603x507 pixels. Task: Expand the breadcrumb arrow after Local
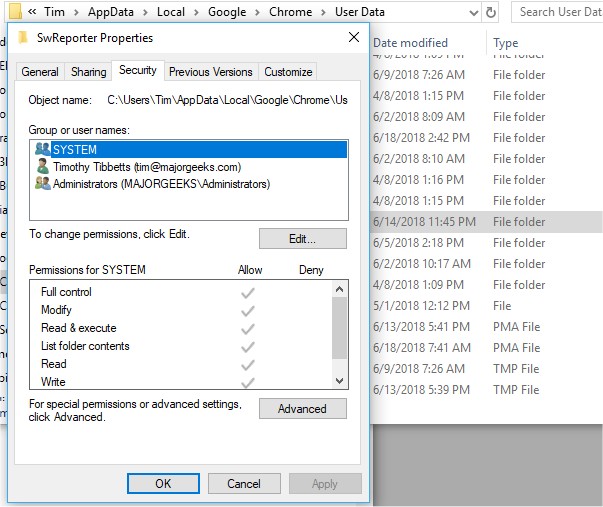[196, 13]
